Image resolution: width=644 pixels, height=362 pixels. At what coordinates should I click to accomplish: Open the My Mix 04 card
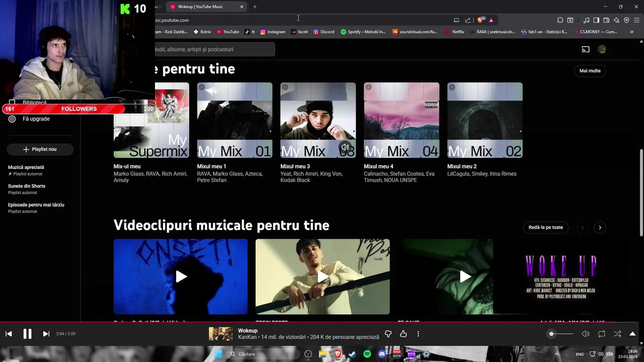(401, 120)
